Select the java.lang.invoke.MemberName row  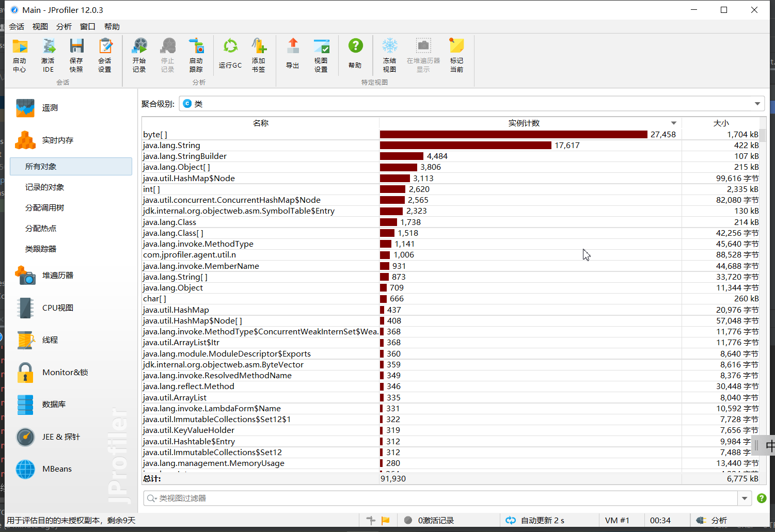[x=450, y=266]
